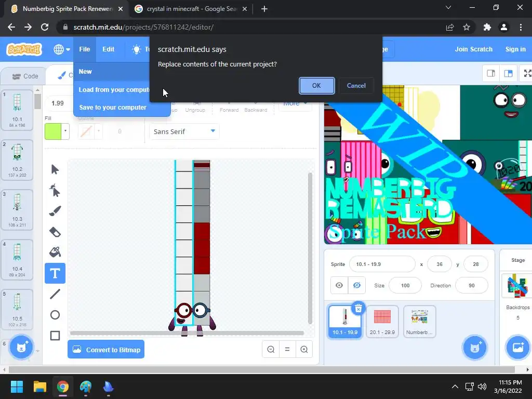The image size is (532, 399).
Task: Open File Explorer from taskbar
Action: [x=39, y=387]
